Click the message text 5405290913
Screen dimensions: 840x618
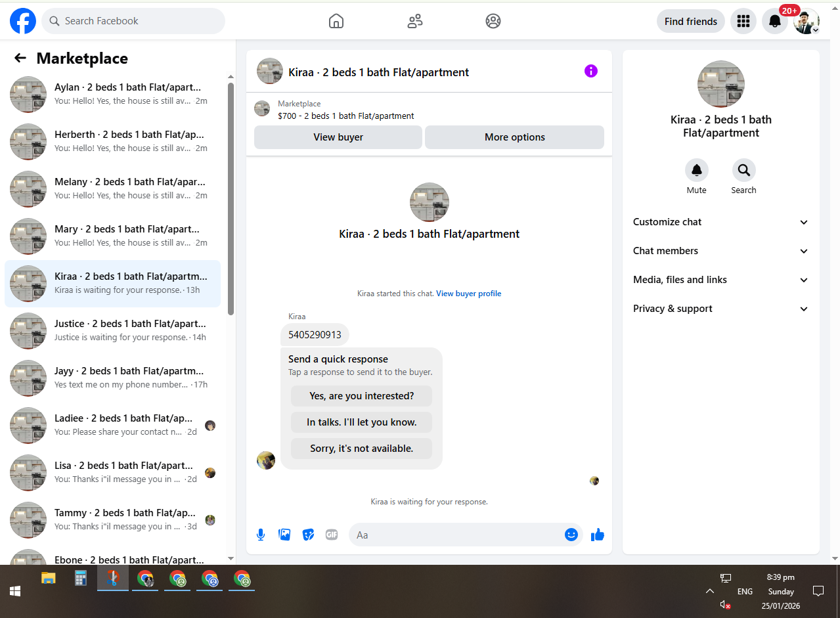point(315,334)
